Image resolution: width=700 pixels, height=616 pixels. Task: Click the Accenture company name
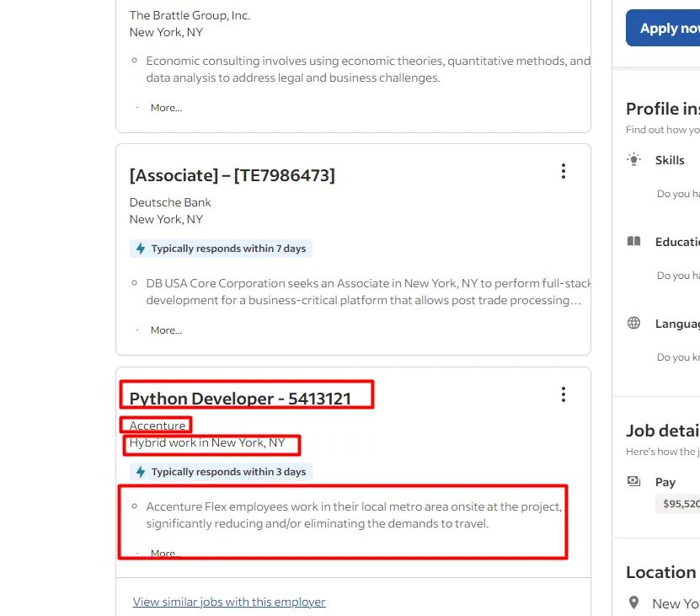click(x=158, y=426)
